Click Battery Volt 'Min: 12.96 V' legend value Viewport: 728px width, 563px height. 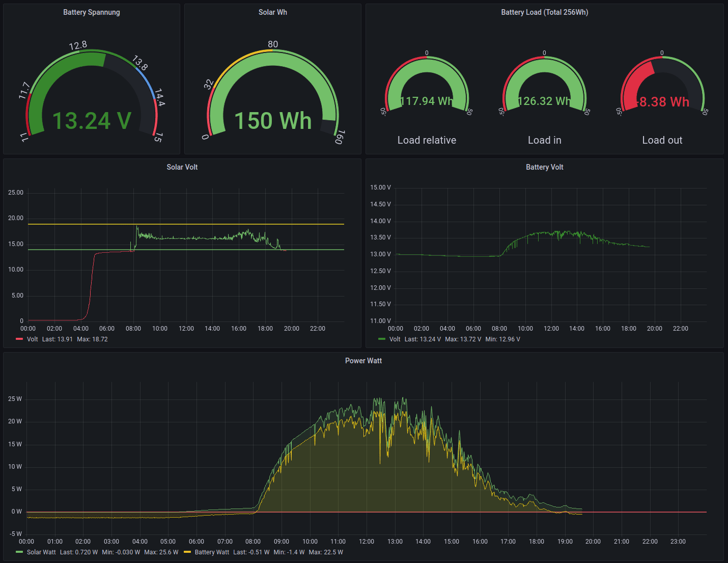point(502,339)
